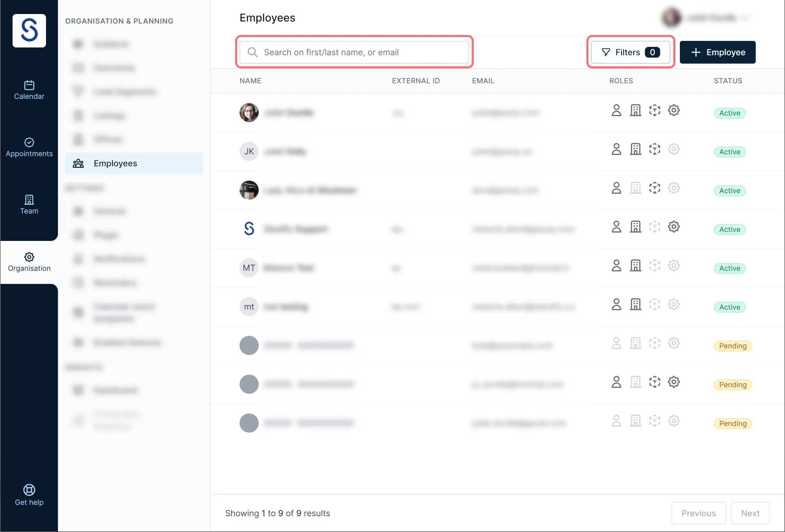Click the user profile avatar at top right
785x532 pixels.
pyautogui.click(x=671, y=18)
